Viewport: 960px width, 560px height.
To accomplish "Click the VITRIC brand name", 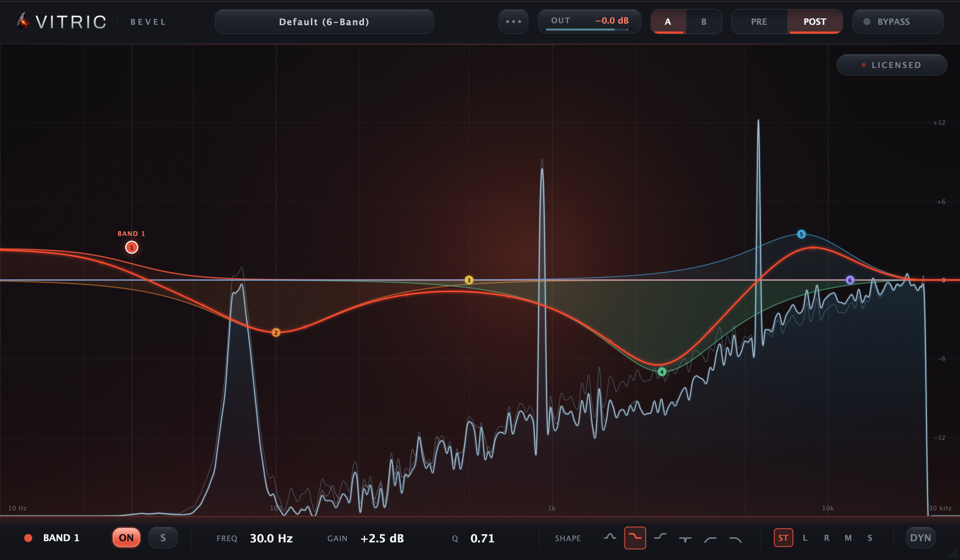I will point(71,22).
